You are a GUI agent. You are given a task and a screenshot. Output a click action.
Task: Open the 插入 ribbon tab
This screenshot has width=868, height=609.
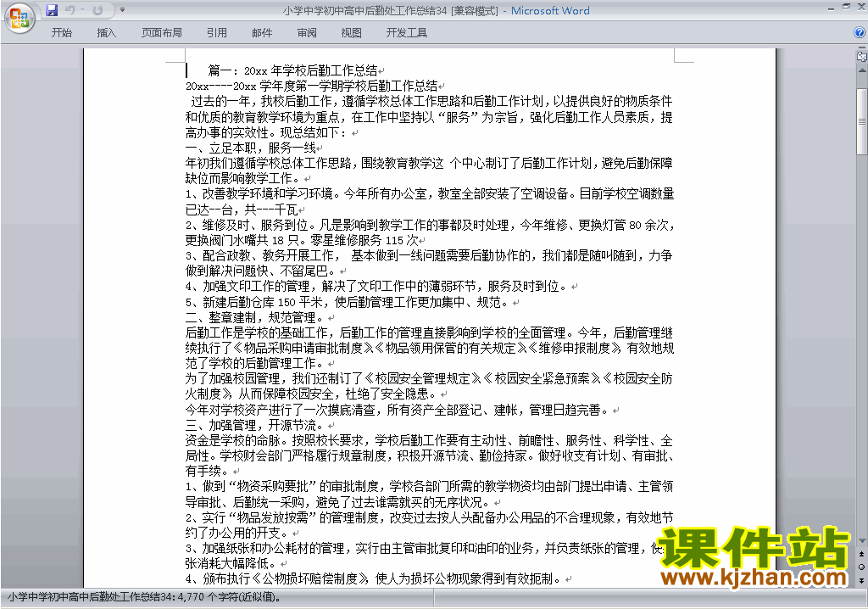(106, 33)
